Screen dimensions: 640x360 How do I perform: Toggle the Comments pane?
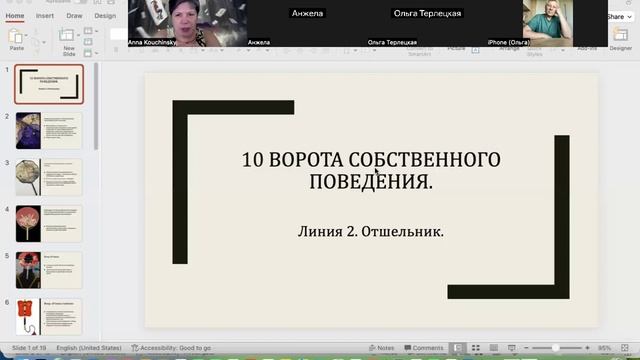(424, 348)
